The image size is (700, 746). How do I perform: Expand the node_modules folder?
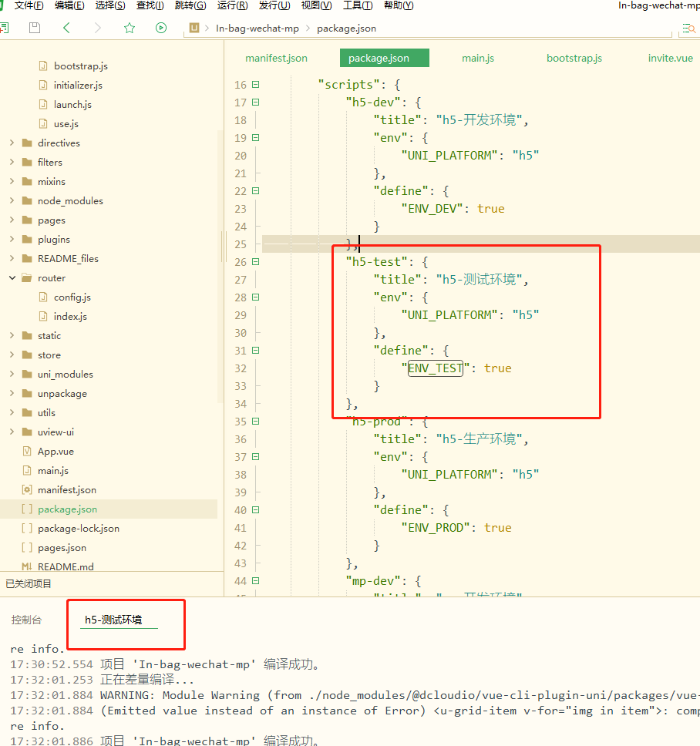click(x=12, y=201)
